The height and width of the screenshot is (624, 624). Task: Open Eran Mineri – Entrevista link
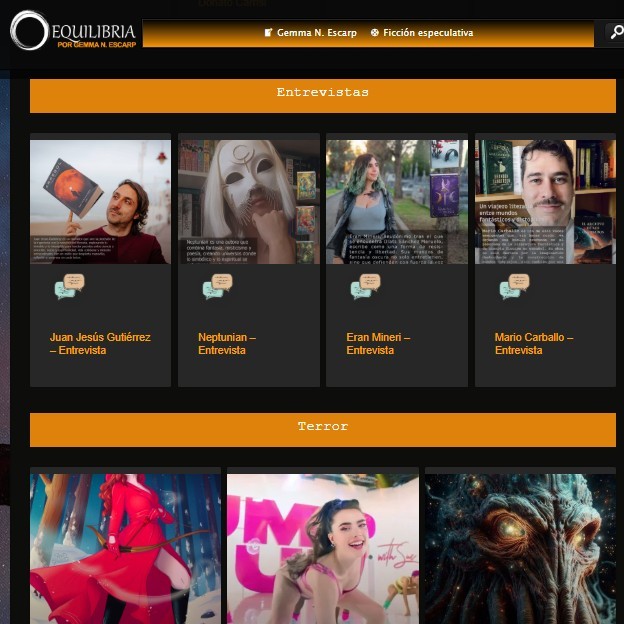377,344
